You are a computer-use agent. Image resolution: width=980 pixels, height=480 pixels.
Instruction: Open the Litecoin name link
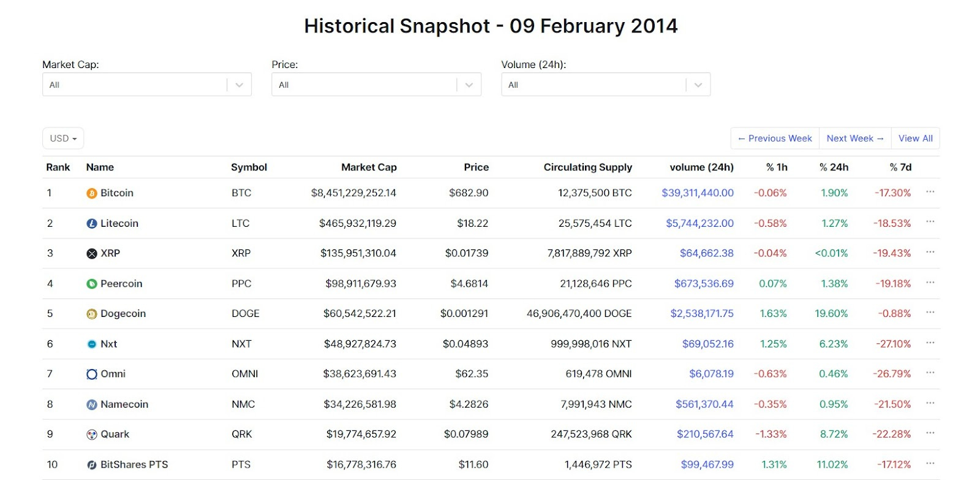119,224
